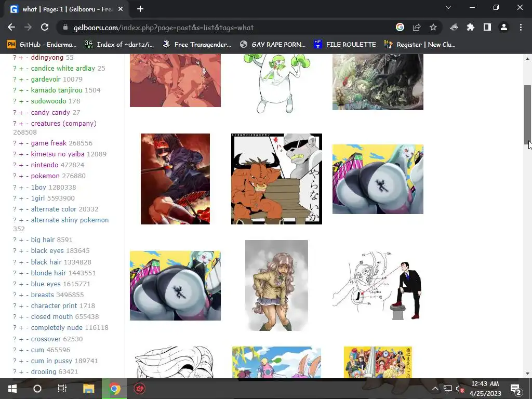Viewport: 532px width, 399px height.
Task: Open the minotaur on bench thumbnail
Action: tap(276, 179)
